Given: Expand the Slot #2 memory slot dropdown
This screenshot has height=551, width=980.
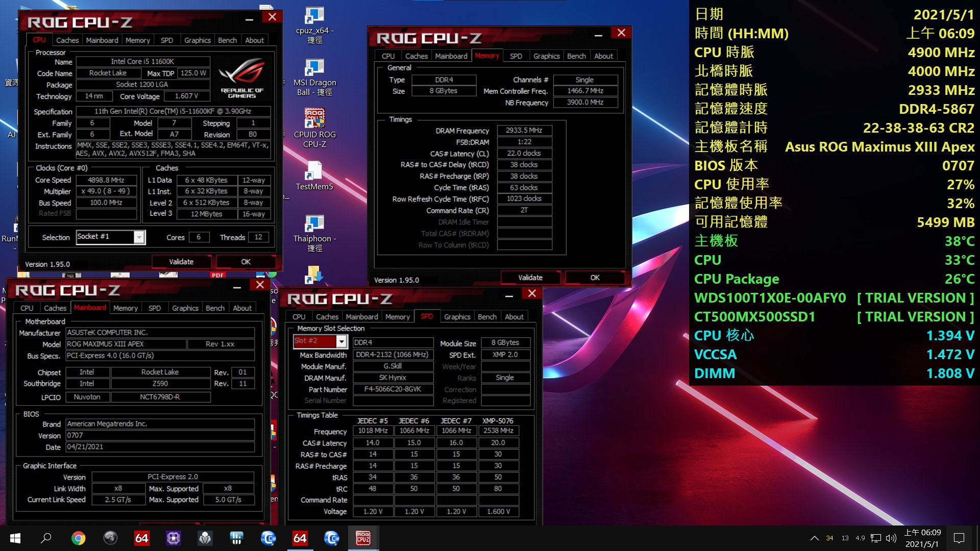Looking at the screenshot, I should [341, 341].
